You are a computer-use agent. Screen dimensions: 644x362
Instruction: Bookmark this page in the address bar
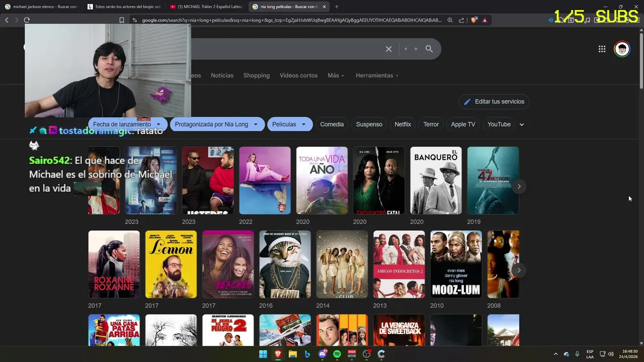click(122, 20)
